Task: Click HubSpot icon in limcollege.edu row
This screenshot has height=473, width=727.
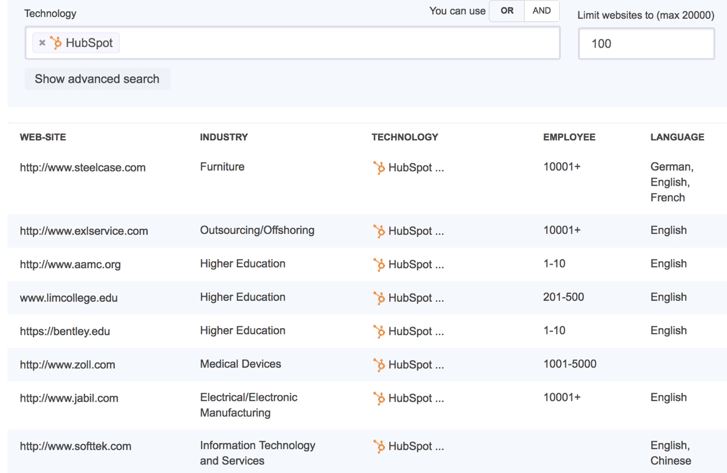Action: [x=379, y=298]
